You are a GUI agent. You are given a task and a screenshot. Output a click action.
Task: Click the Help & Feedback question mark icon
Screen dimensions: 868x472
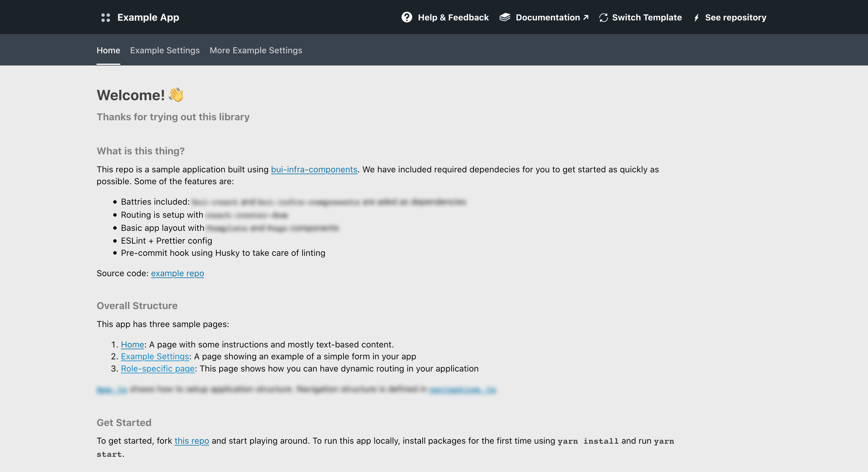click(x=408, y=17)
